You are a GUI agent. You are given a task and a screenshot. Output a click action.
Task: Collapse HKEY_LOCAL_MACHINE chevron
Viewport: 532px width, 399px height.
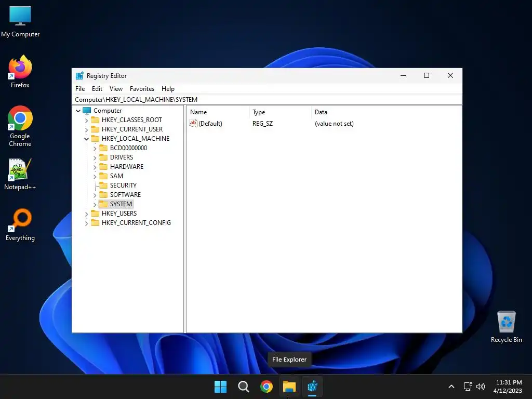coord(86,139)
